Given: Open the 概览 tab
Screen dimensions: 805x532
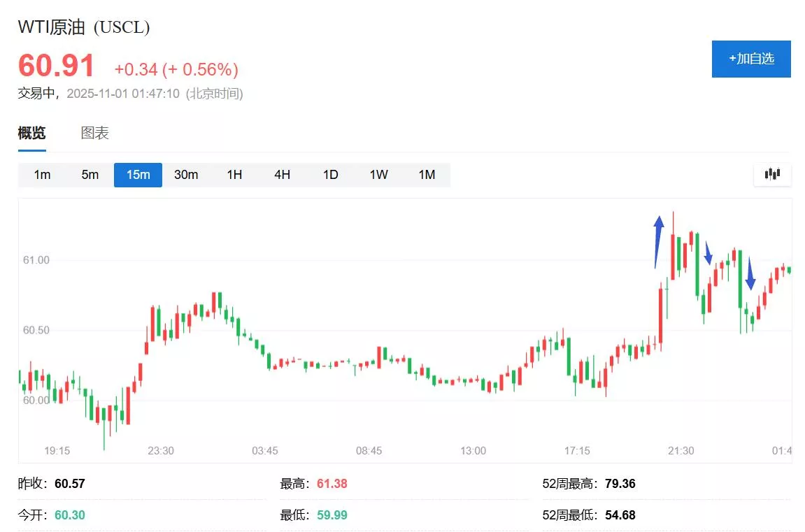Looking at the screenshot, I should 31,133.
